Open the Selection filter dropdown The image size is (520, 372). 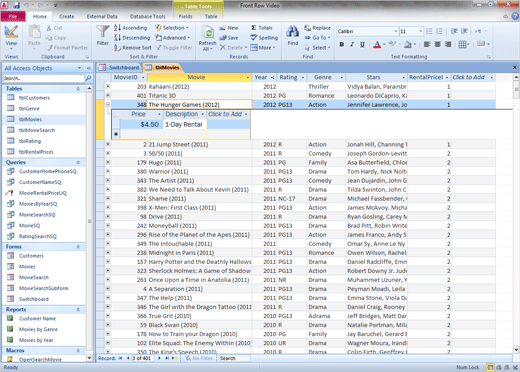click(172, 28)
